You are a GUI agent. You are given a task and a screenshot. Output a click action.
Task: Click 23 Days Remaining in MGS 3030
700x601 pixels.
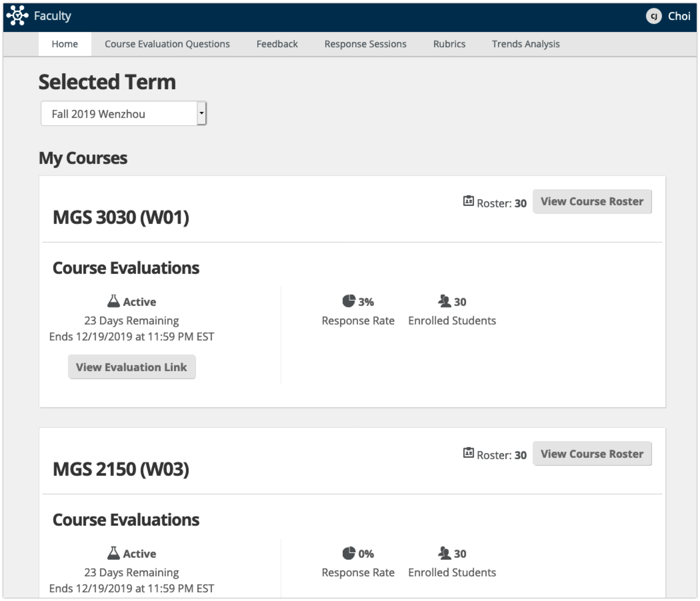pyautogui.click(x=131, y=320)
